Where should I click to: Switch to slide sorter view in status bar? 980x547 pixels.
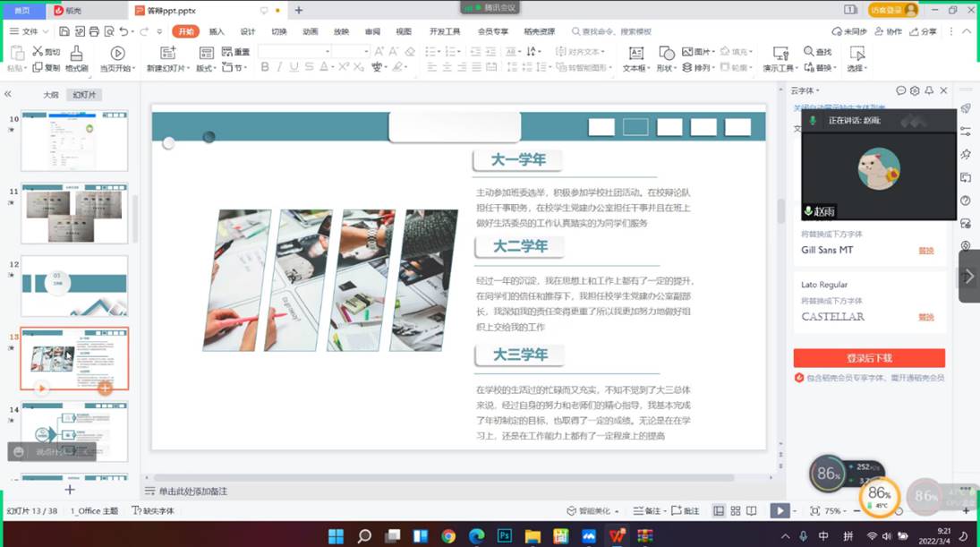coord(736,510)
